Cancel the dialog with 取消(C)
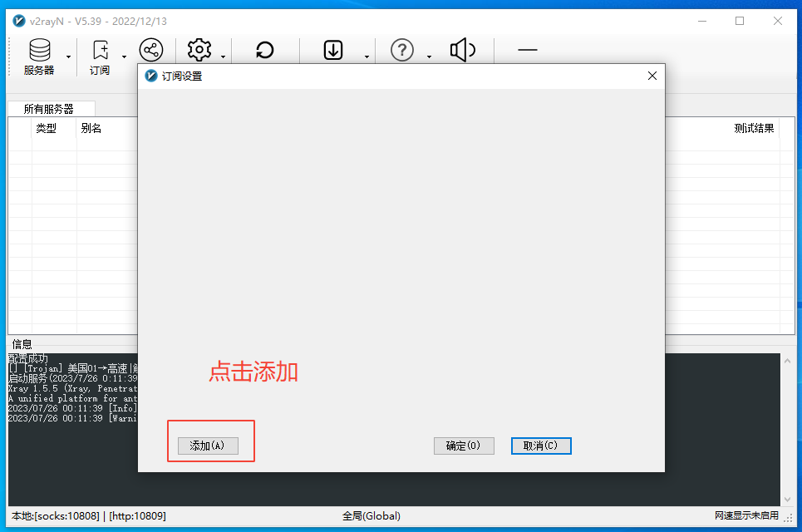 point(540,446)
